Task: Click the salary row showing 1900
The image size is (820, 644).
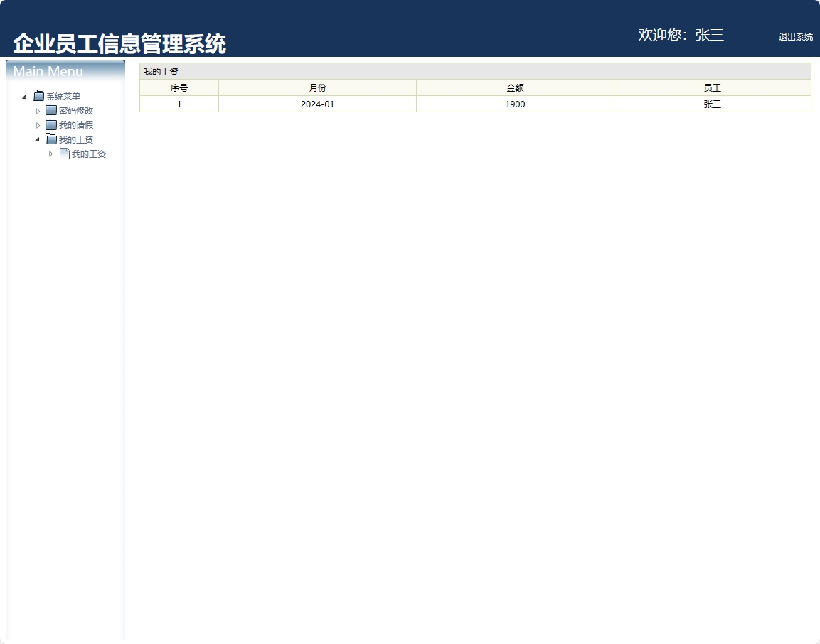Action: (515, 104)
